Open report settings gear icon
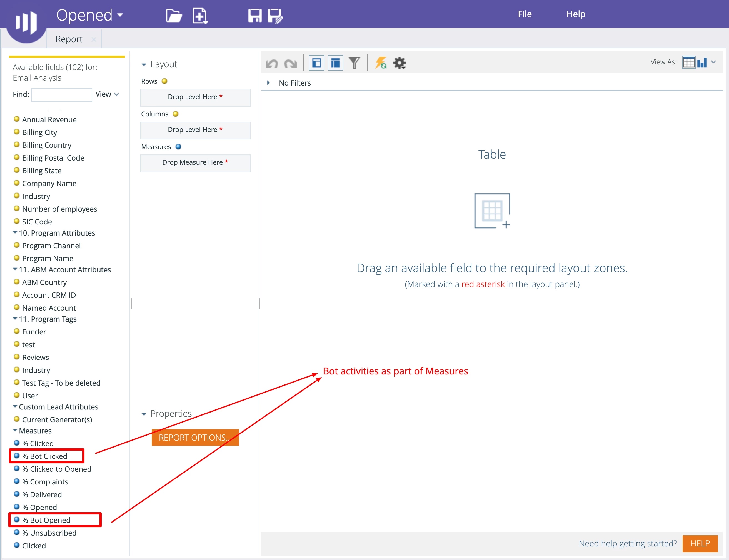The width and height of the screenshot is (729, 560). [399, 63]
